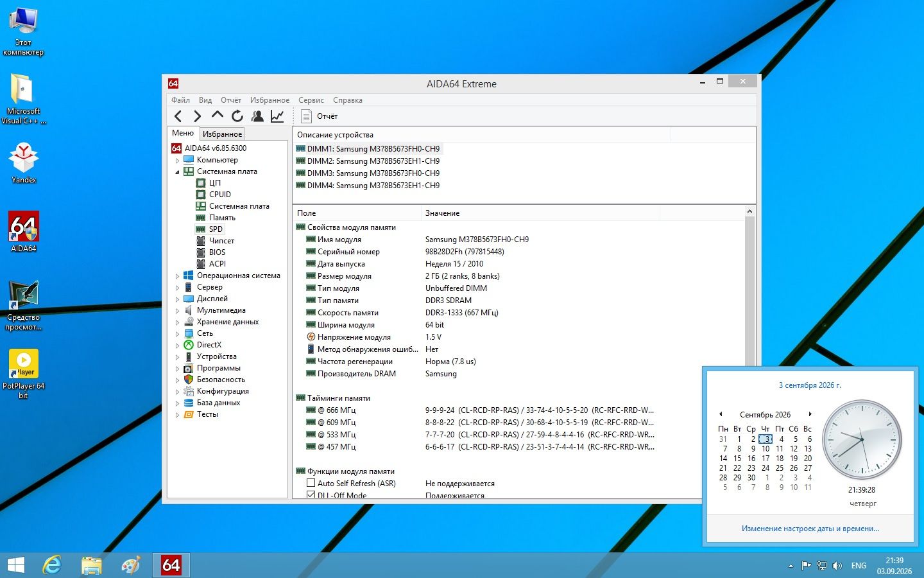Screen dimensions: 924x578
Task: Toggle the Auto Self Refresh (ASR) checkbox
Action: pos(311,483)
